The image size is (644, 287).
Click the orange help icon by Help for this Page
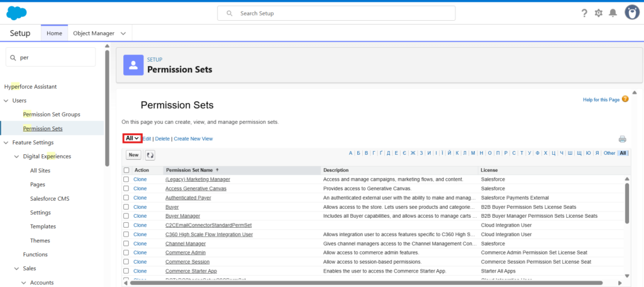point(625,99)
